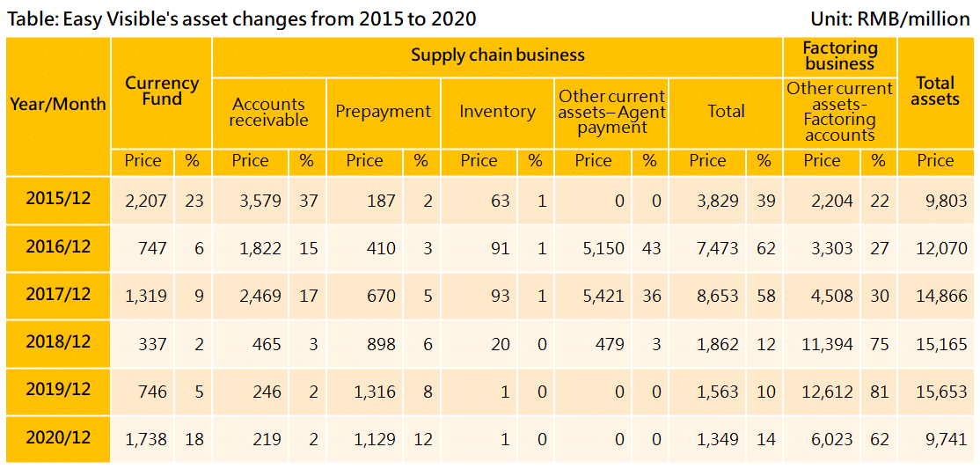Select total assets value 9,741
980x469 pixels.
pyautogui.click(x=947, y=440)
